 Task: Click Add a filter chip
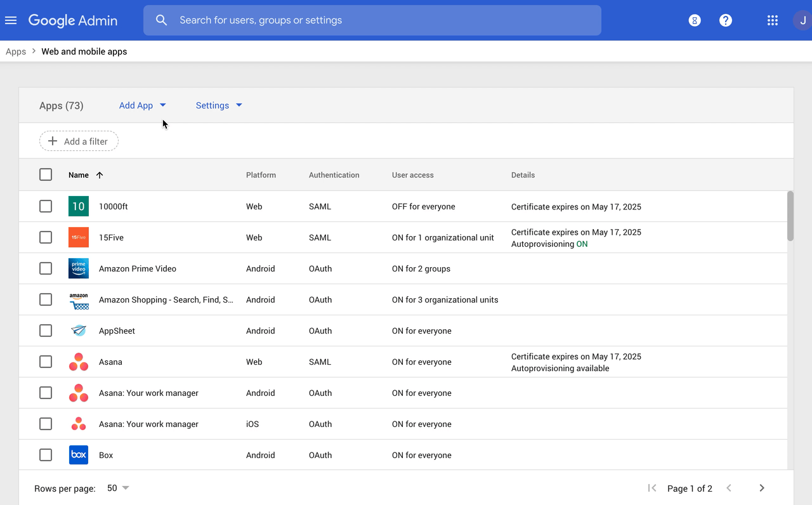(79, 141)
